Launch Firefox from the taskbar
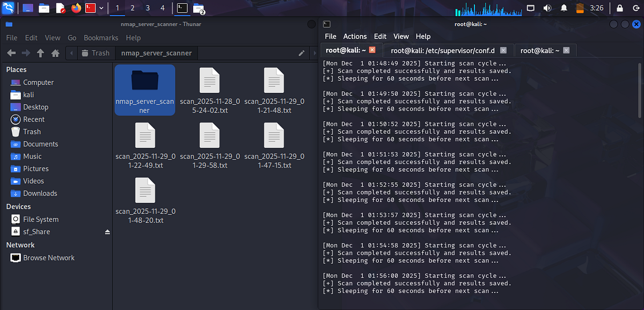Viewport: 644px width, 310px height. (76, 8)
